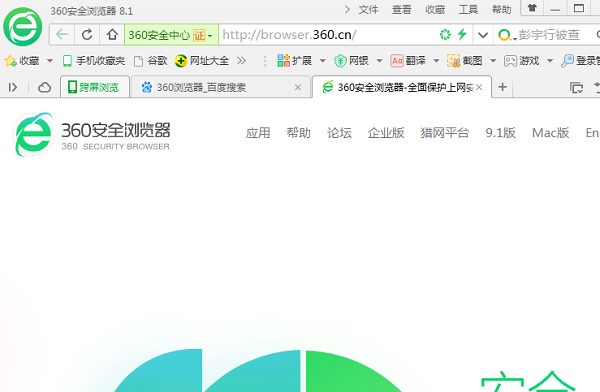This screenshot has width=600, height=392.
Task: Expand the 网银 dropdown arrow
Action: click(x=379, y=60)
